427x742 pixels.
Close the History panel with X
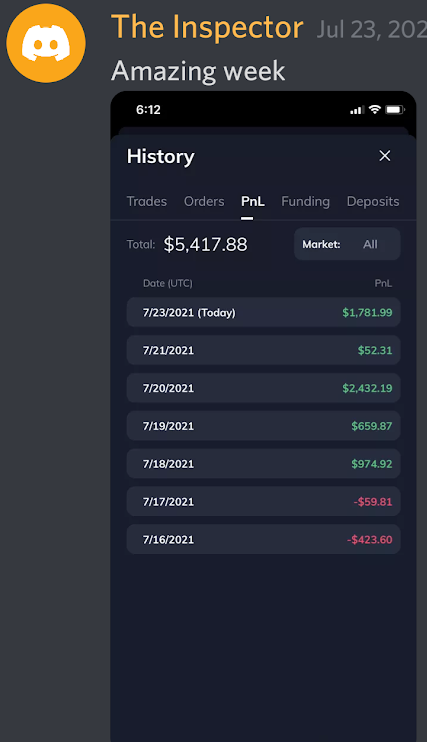tap(385, 156)
